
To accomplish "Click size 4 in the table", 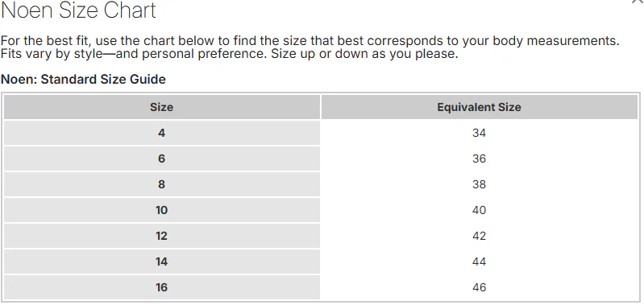I will point(162,133).
